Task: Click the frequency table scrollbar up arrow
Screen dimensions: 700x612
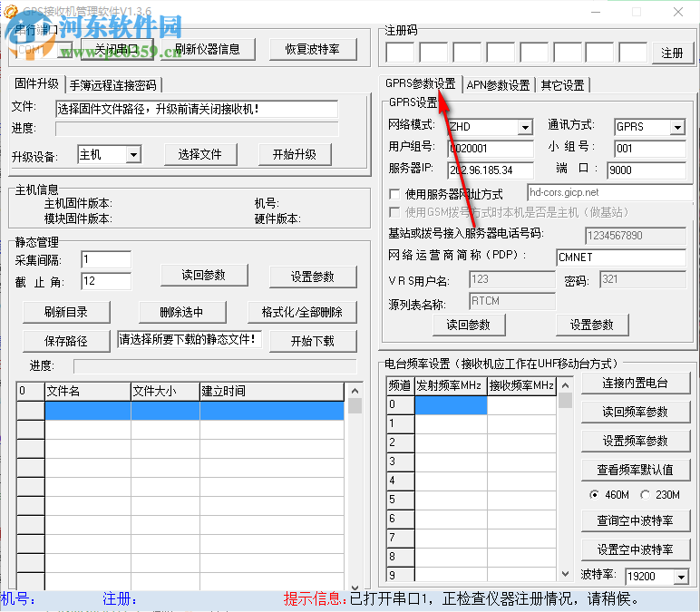Action: [x=565, y=385]
